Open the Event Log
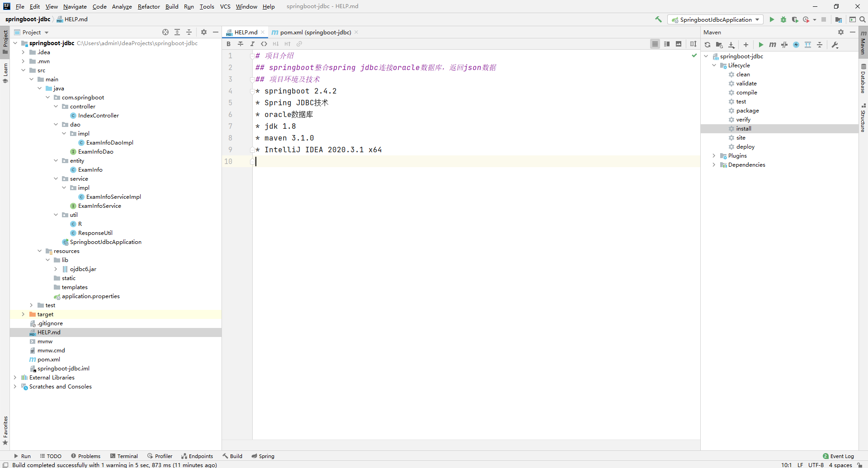868x468 pixels. [x=838, y=456]
